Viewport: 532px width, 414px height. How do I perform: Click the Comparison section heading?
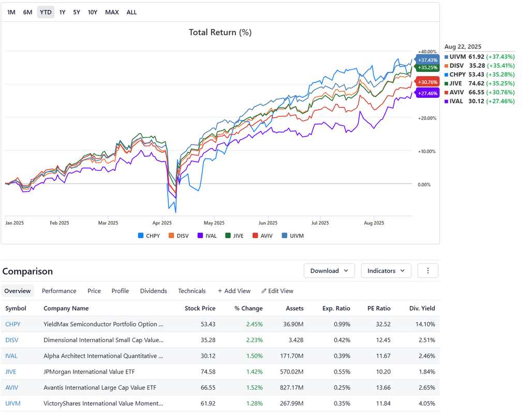(x=27, y=271)
